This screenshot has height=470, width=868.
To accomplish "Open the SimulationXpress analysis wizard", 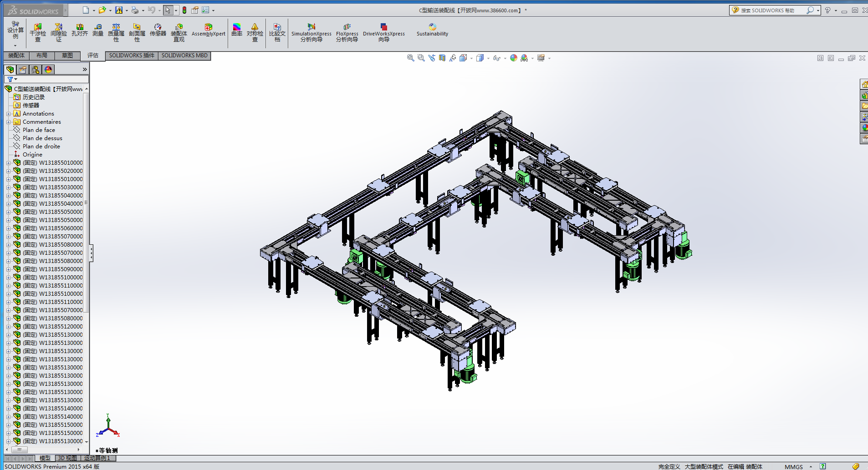I will point(311,33).
